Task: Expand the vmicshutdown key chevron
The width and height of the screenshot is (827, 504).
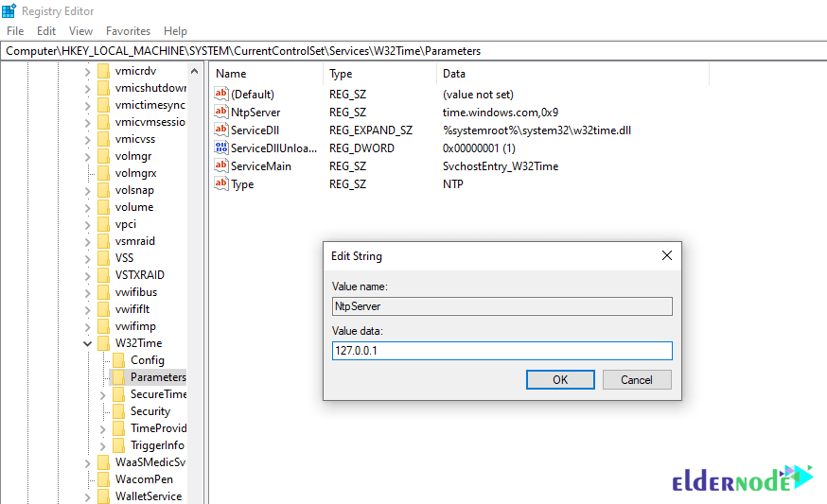Action: (88, 89)
